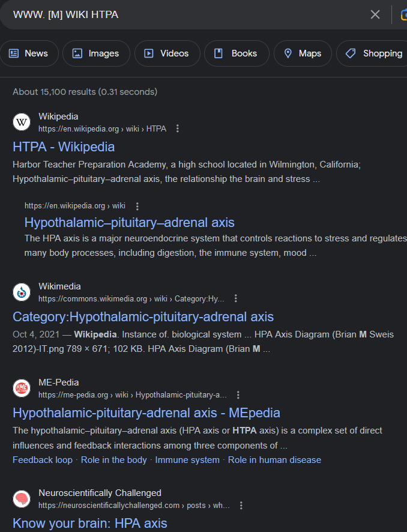Switch to the News search tab
Viewport: 407px width, 532px height.
pos(29,53)
